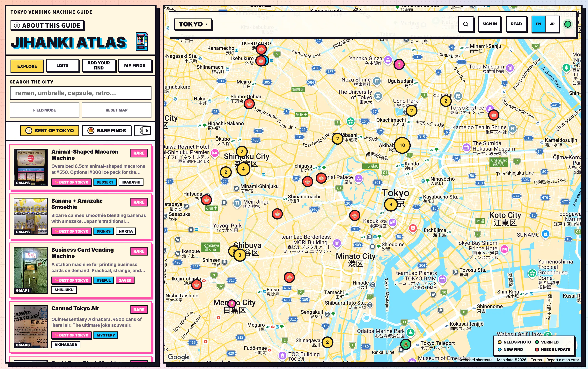The height and width of the screenshot is (369, 588).
Task: Click the green status circle indicator
Action: pyautogui.click(x=568, y=24)
